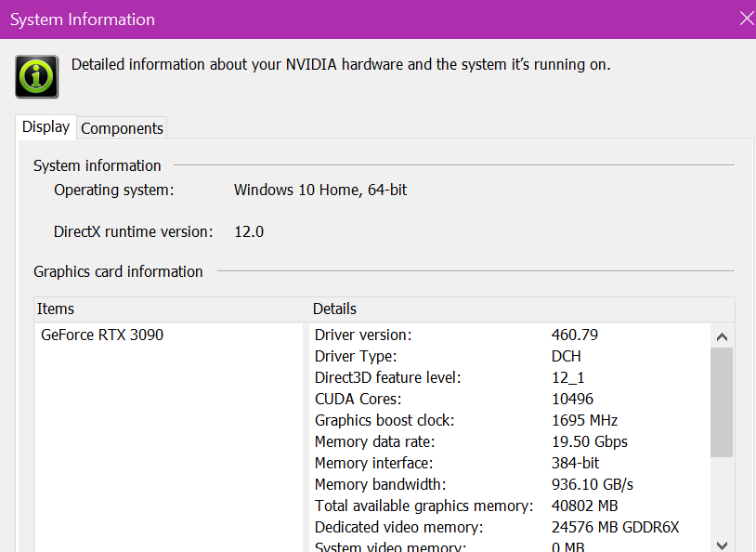Click the System Information title bar text
The width and height of the screenshot is (756, 552).
[x=83, y=20]
